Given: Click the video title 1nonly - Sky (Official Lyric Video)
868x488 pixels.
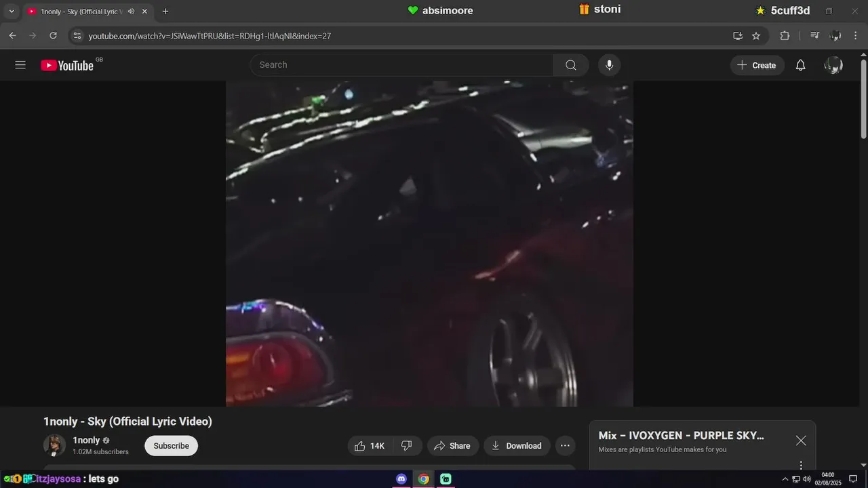Looking at the screenshot, I should click(x=127, y=421).
